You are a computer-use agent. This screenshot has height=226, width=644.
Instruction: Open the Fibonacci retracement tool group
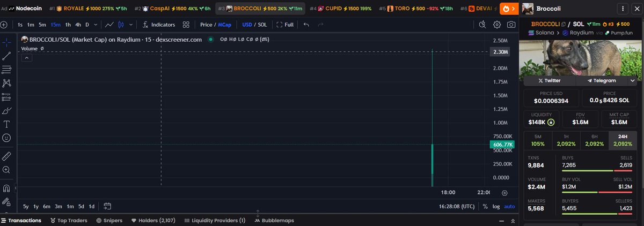tap(6, 70)
